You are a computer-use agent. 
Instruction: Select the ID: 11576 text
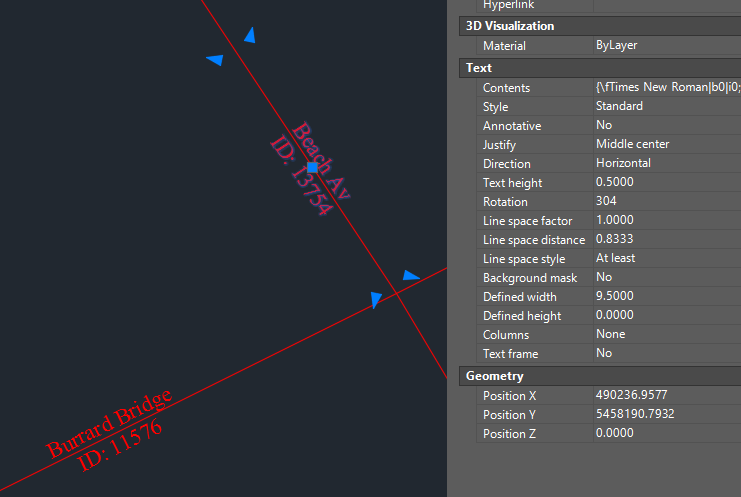click(121, 445)
